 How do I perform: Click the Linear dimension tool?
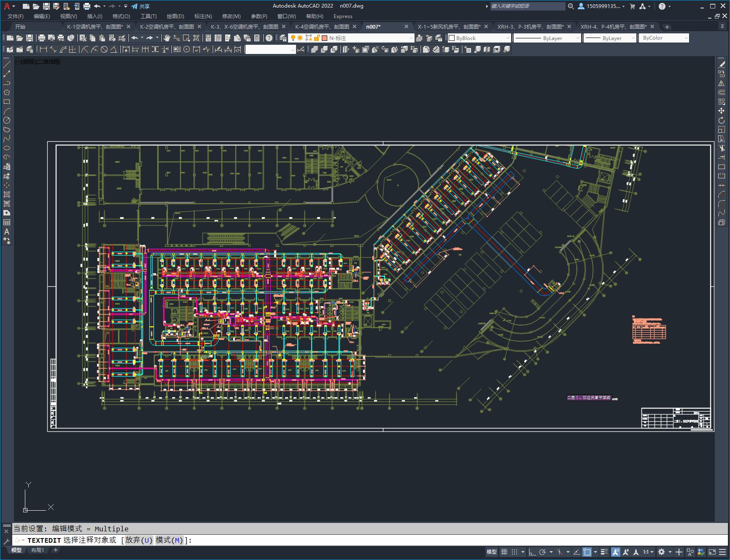43,49
